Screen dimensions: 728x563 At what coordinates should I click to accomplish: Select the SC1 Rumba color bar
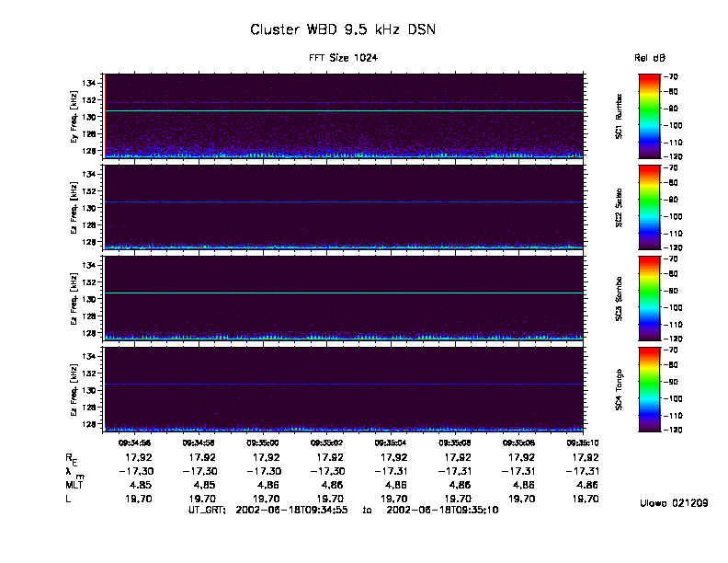tap(649, 116)
